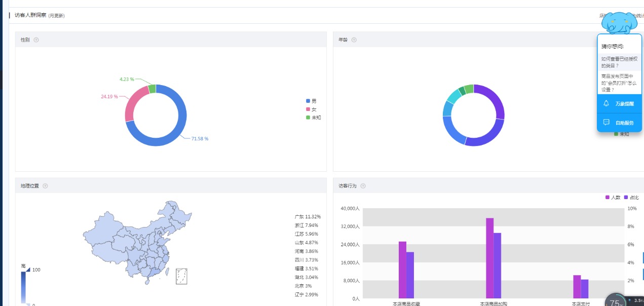Click the green unknown segment of gender donut
The height and width of the screenshot is (306, 644).
(x=152, y=89)
